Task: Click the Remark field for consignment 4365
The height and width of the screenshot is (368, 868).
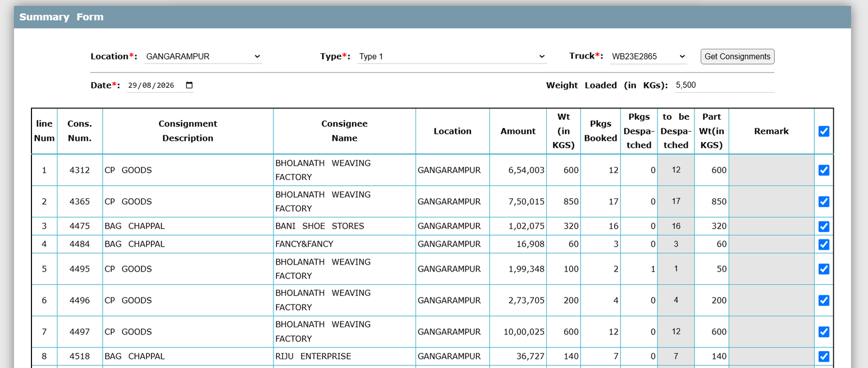Action: [771, 201]
